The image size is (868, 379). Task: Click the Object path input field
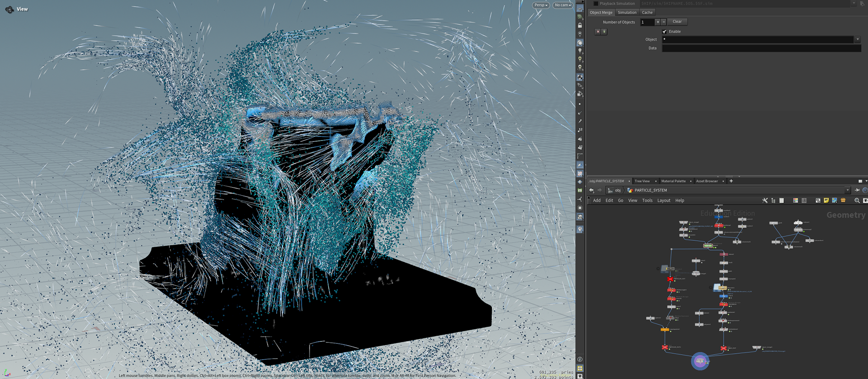click(758, 40)
